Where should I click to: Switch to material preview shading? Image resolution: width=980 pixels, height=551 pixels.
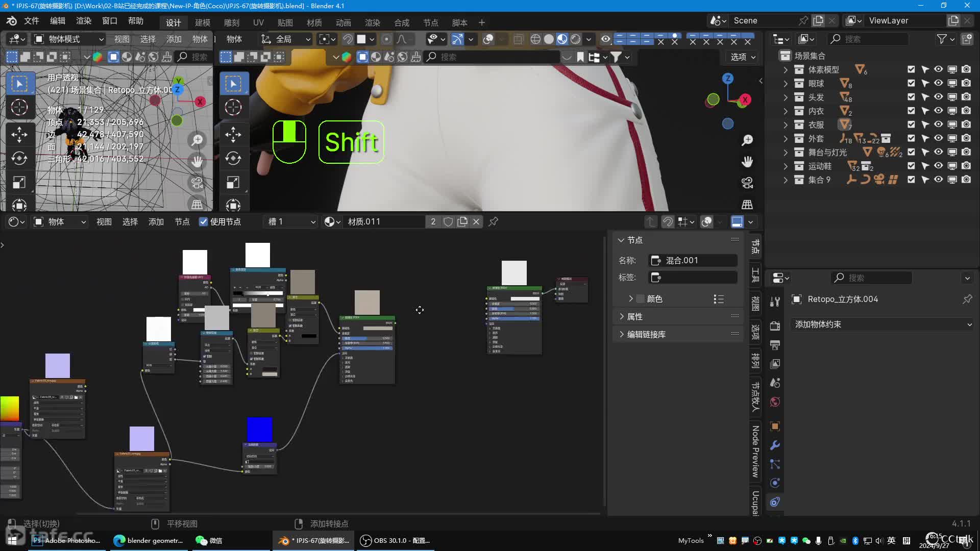(562, 39)
